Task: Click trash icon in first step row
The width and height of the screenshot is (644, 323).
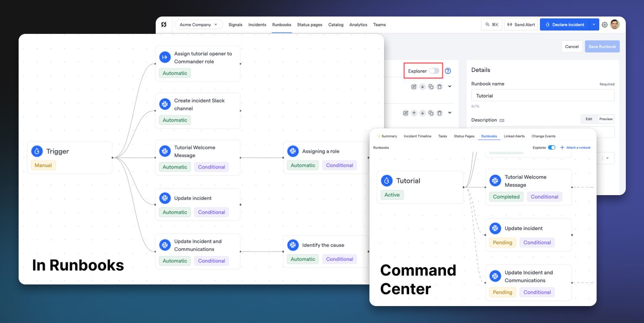Action: click(439, 87)
